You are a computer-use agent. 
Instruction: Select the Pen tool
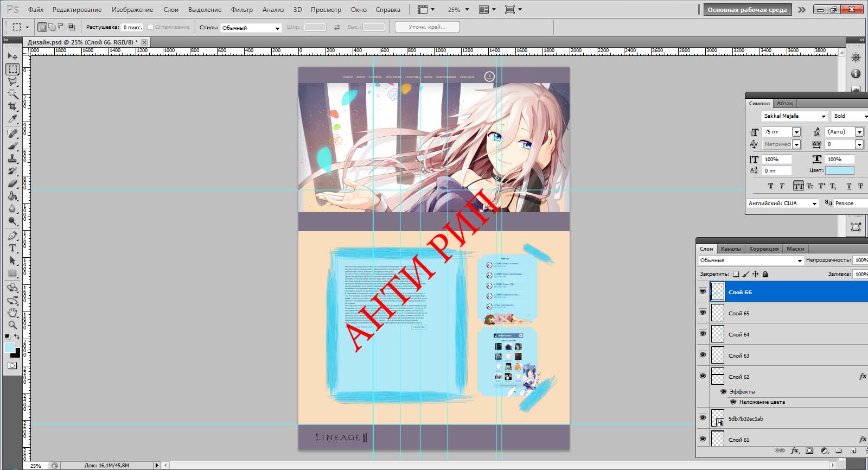tap(12, 236)
